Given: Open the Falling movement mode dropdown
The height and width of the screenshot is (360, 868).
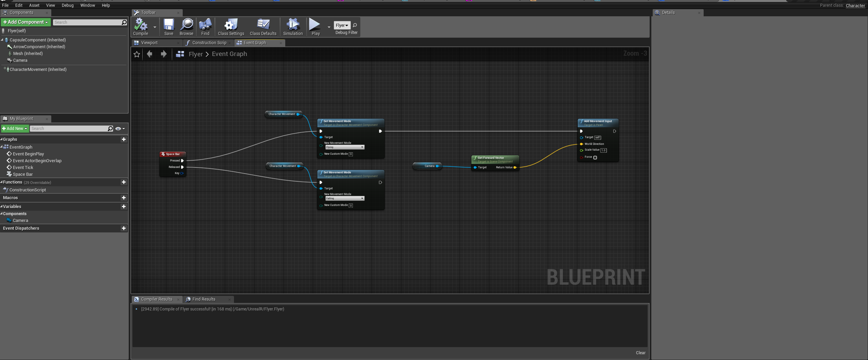Looking at the screenshot, I should [x=362, y=198].
